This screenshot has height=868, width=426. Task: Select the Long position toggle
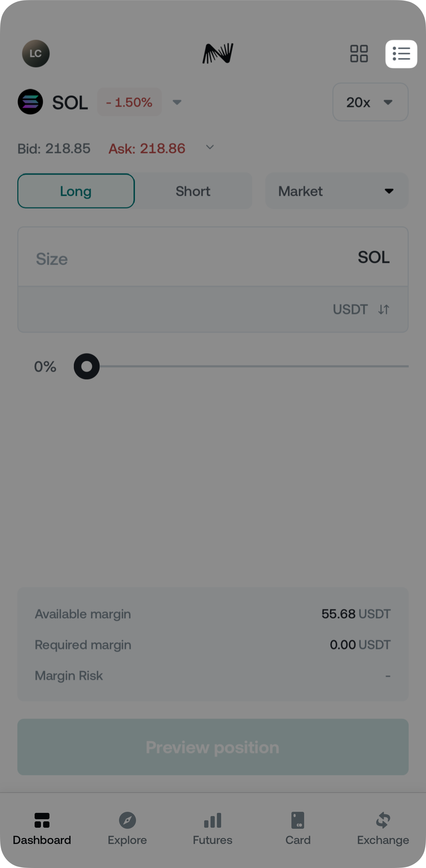pos(76,191)
